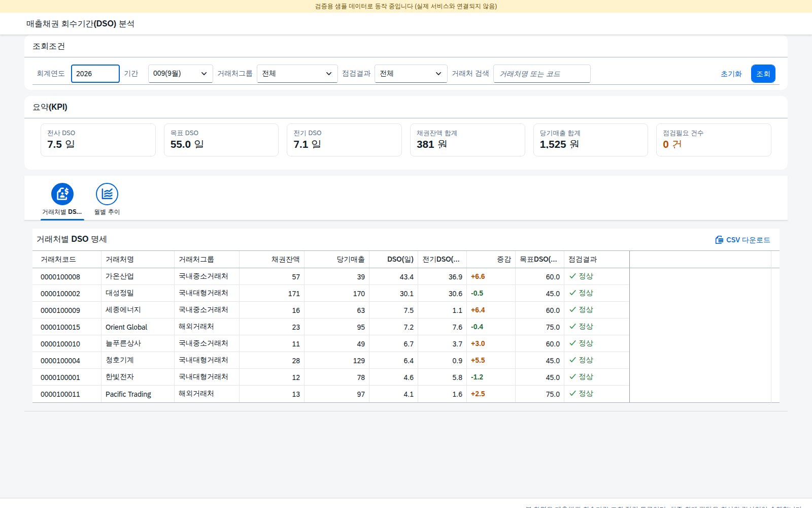This screenshot has width=812, height=508.
Task: Click the 정상 checkmark icon for 청호기계
Action: pos(572,360)
